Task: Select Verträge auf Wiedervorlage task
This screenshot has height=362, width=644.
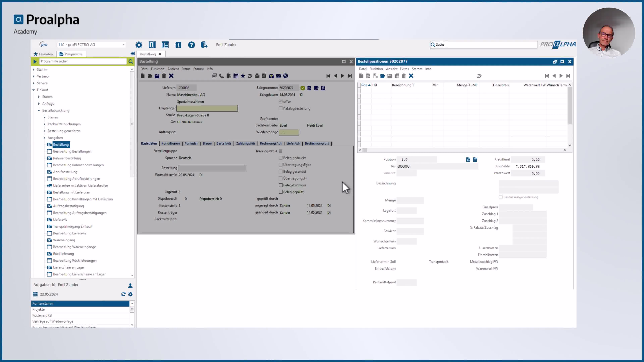Action: (80, 321)
